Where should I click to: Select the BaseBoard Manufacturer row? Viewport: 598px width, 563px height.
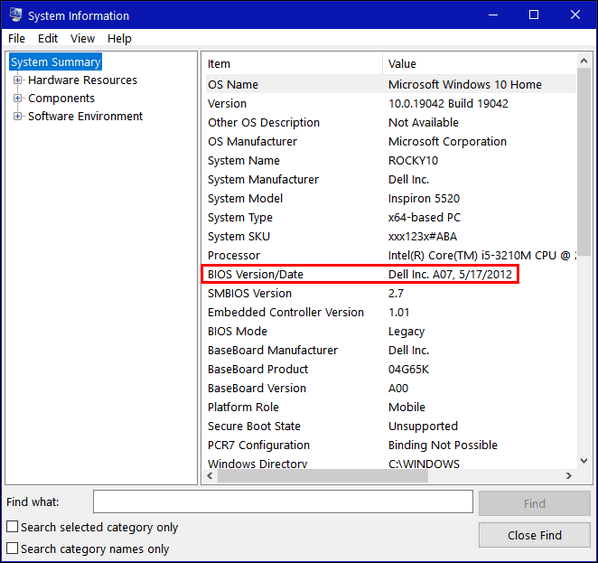click(x=391, y=350)
